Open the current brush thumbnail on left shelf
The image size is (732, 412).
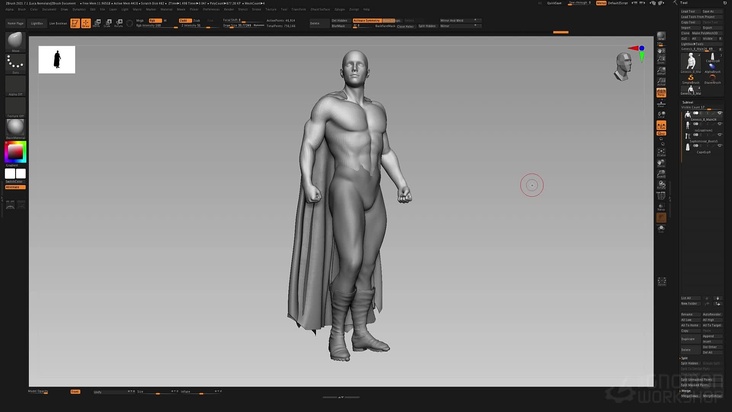coord(15,41)
